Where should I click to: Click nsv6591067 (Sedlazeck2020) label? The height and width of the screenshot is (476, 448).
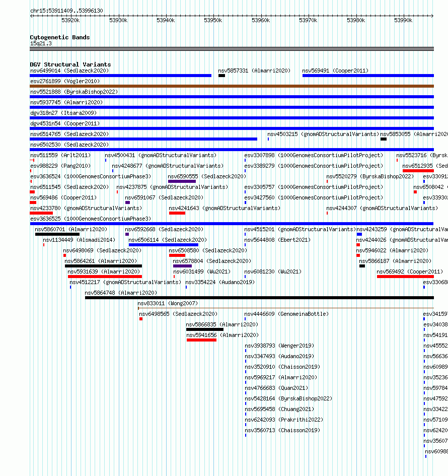coord(164,197)
